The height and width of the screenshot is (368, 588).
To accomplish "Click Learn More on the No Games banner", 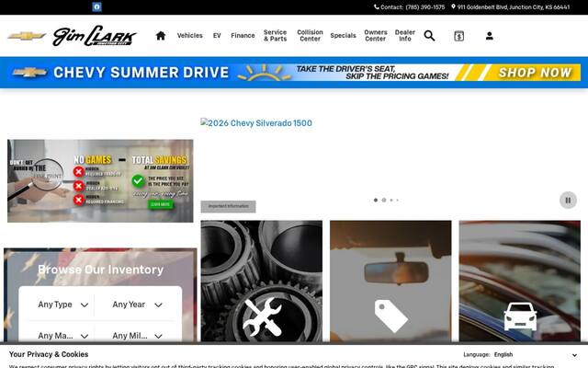I will (160, 204).
